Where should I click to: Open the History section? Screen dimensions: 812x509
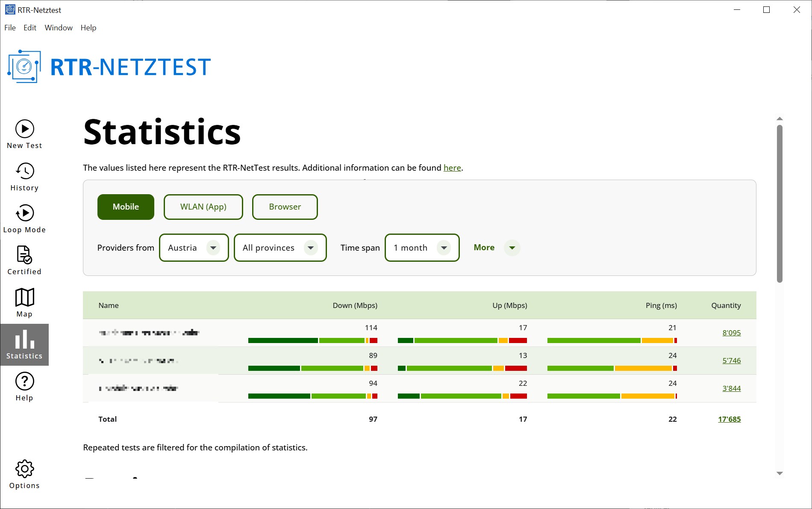point(24,177)
